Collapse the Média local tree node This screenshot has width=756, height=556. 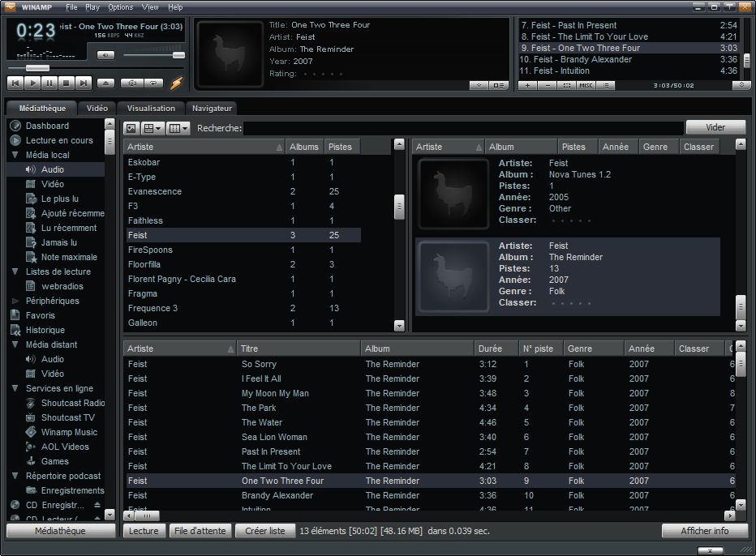tap(15, 155)
